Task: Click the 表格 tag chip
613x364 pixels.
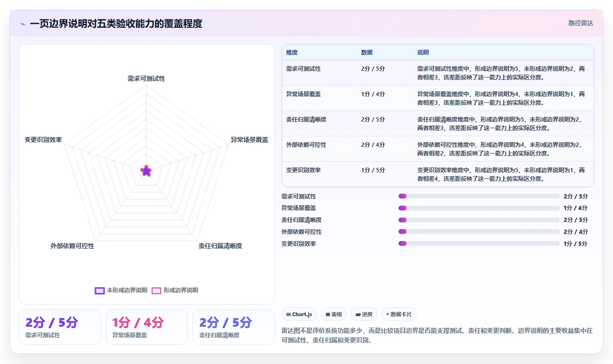Action: tap(334, 314)
